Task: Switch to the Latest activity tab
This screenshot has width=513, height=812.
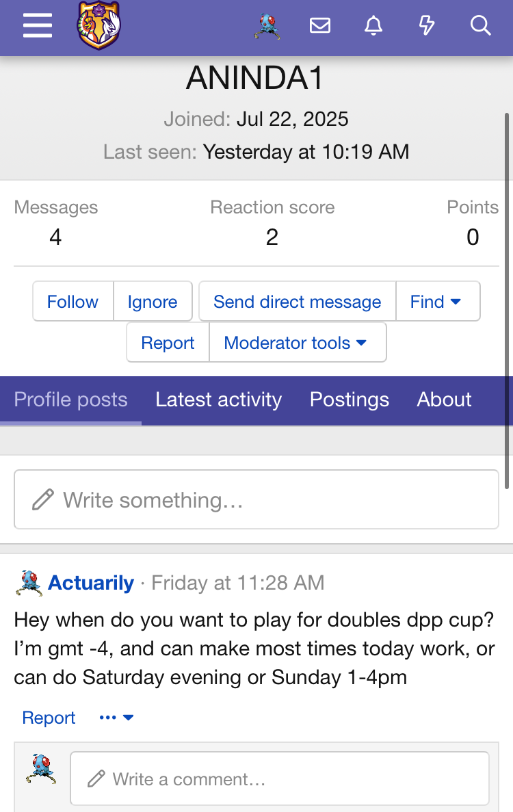Action: pos(218,400)
